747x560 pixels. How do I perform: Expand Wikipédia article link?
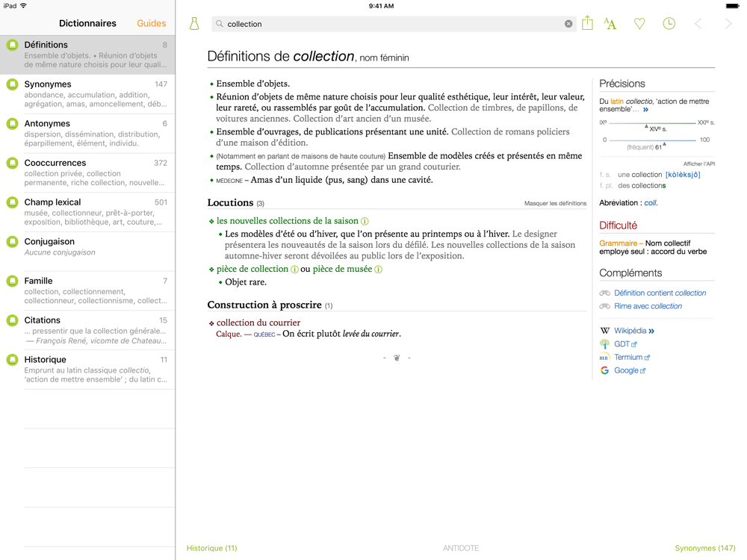634,331
